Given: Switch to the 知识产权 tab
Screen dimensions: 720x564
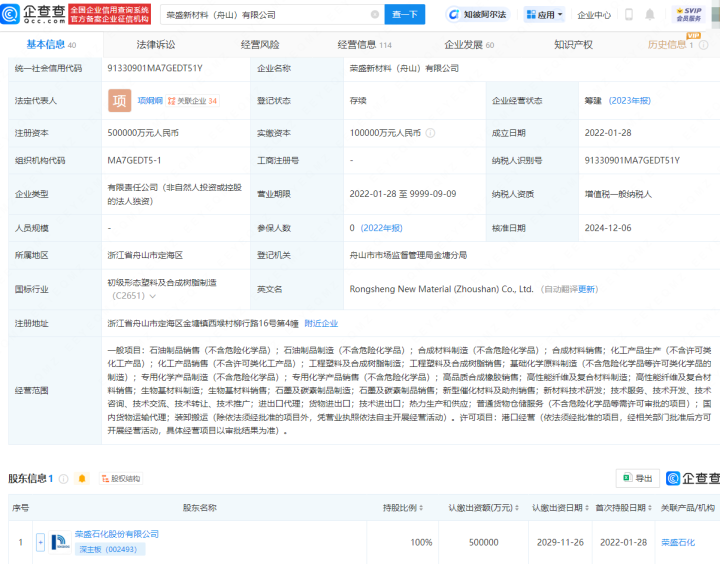Looking at the screenshot, I should click(x=574, y=45).
